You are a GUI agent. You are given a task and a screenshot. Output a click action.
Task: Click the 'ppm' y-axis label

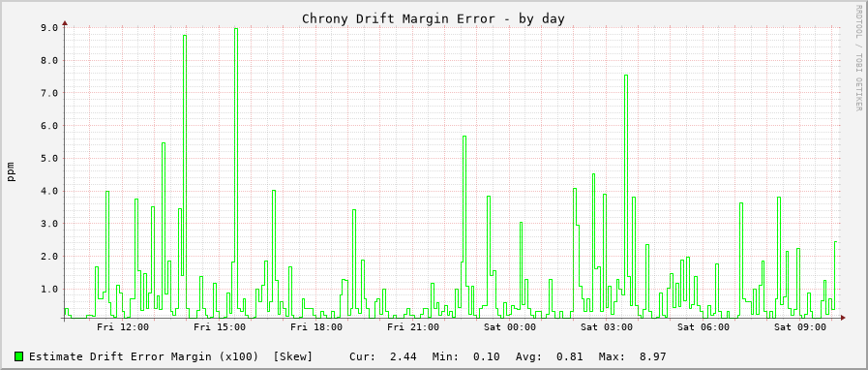coord(11,171)
